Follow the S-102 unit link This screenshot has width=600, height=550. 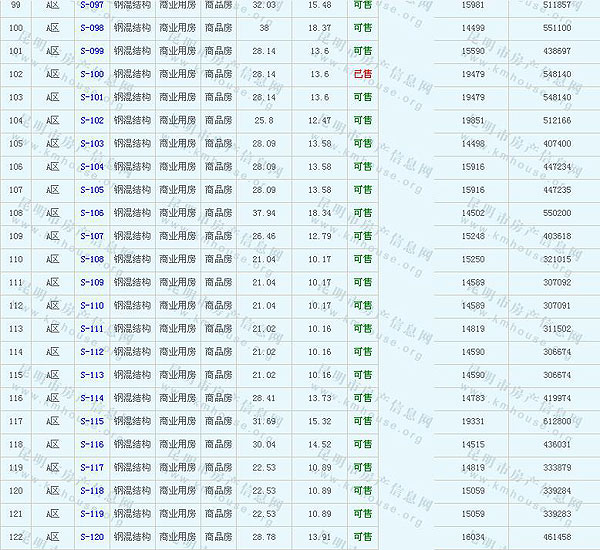click(x=92, y=121)
